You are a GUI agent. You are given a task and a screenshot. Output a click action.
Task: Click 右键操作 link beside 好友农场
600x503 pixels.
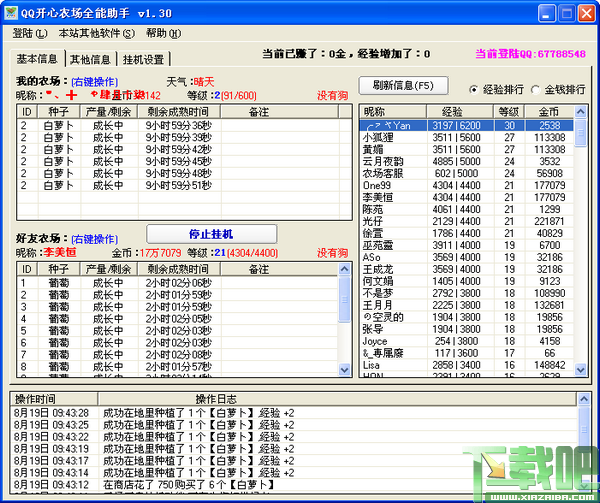point(95,239)
